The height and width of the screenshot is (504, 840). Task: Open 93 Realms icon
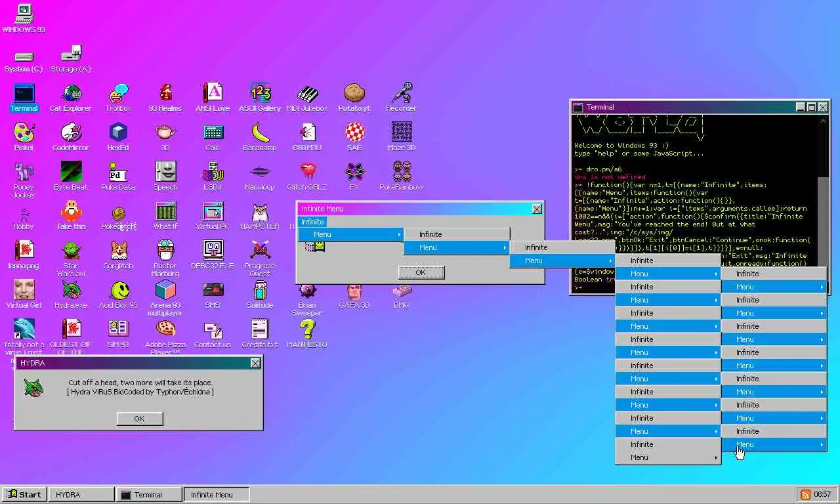[165, 97]
